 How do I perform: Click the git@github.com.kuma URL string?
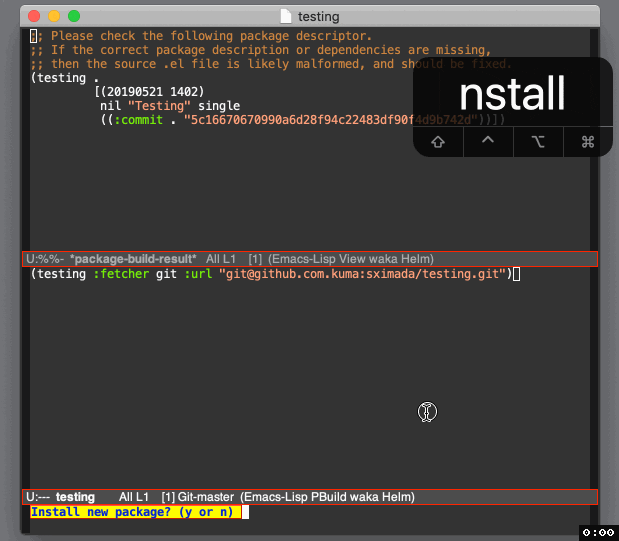[x=363, y=274]
